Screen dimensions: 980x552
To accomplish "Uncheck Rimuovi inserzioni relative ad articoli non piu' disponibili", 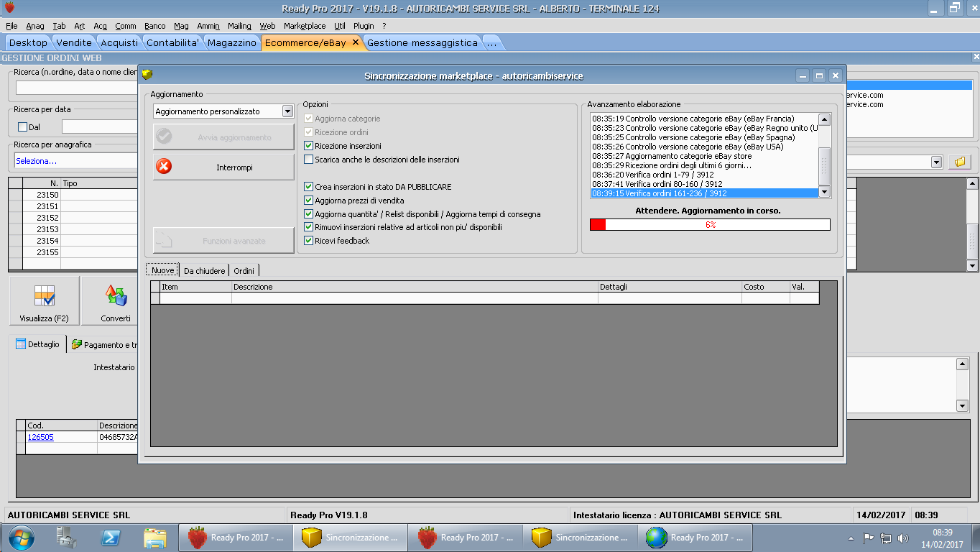I will coord(309,227).
